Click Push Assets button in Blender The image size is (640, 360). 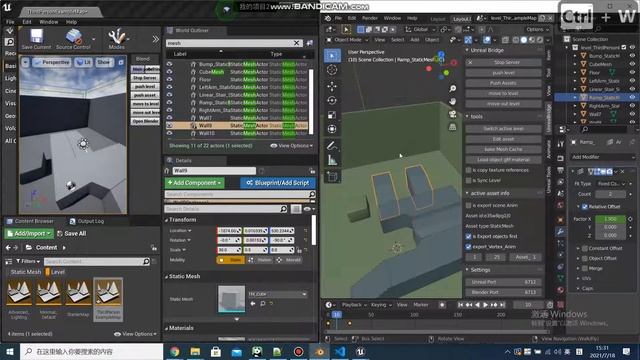coord(504,83)
